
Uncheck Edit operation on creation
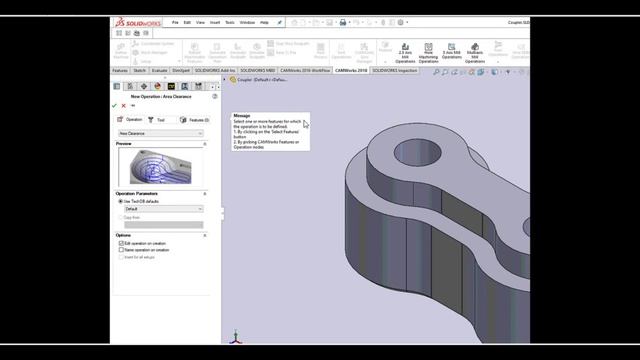pyautogui.click(x=121, y=243)
